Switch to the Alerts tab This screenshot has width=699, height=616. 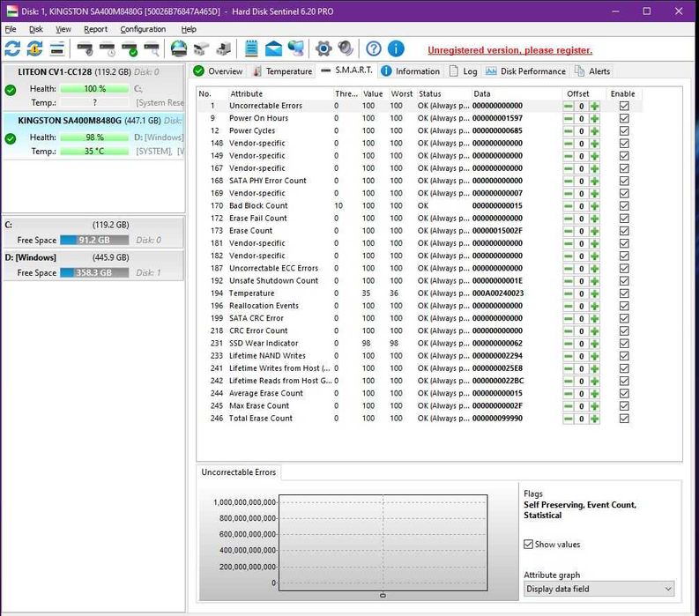point(592,71)
